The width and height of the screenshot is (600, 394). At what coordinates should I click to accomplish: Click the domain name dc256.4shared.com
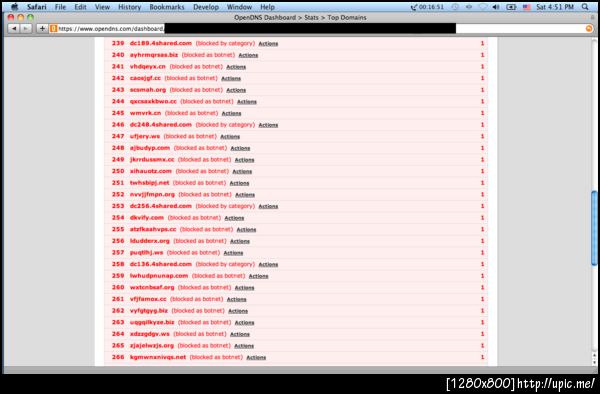click(x=161, y=206)
